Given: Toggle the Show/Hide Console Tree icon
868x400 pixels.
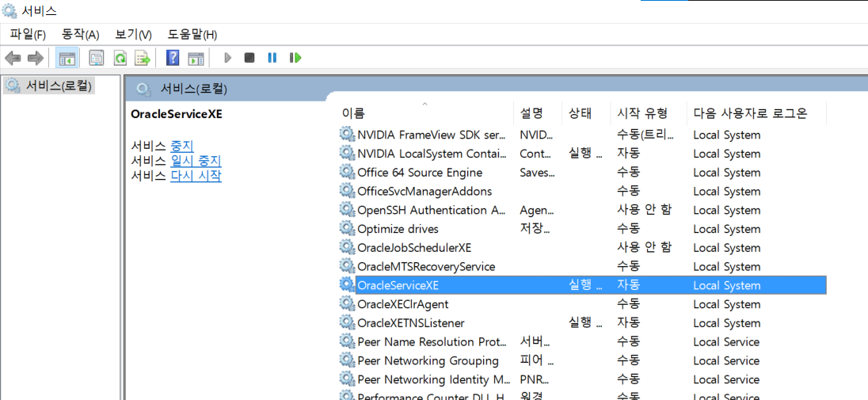Looking at the screenshot, I should (67, 58).
